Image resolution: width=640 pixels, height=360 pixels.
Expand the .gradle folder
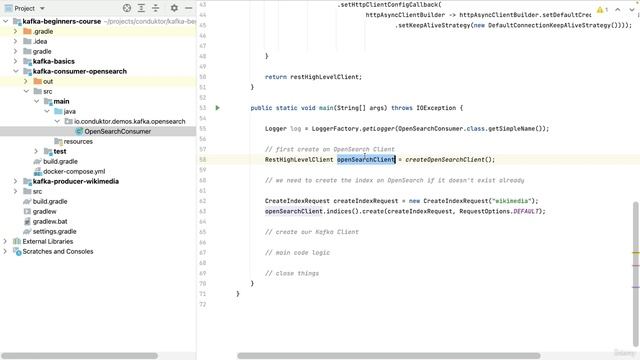[x=16, y=31]
